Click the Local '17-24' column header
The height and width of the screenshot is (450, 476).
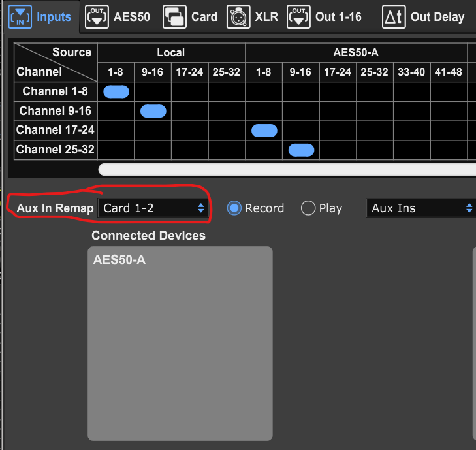pos(190,72)
